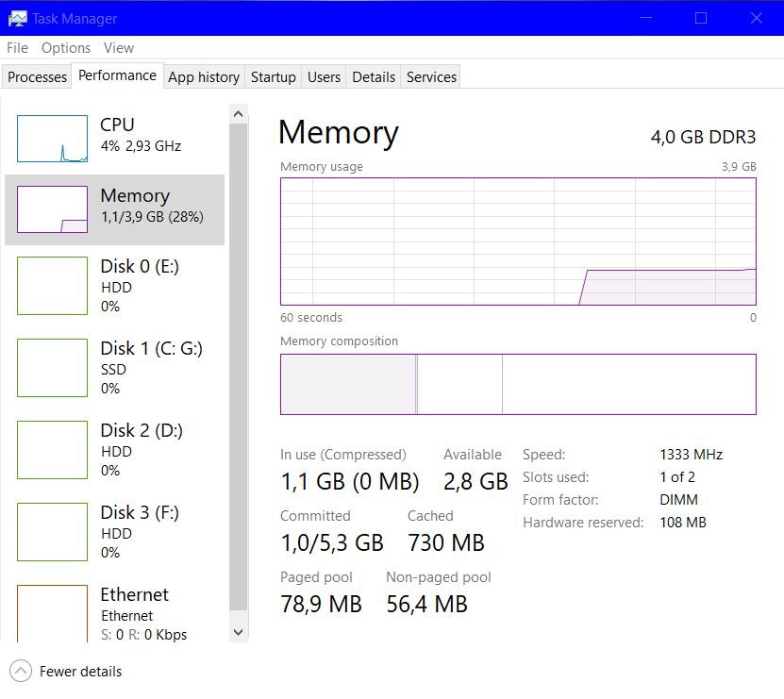Open the Startup tab
Image resolution: width=784 pixels, height=699 pixels.
pos(273,77)
